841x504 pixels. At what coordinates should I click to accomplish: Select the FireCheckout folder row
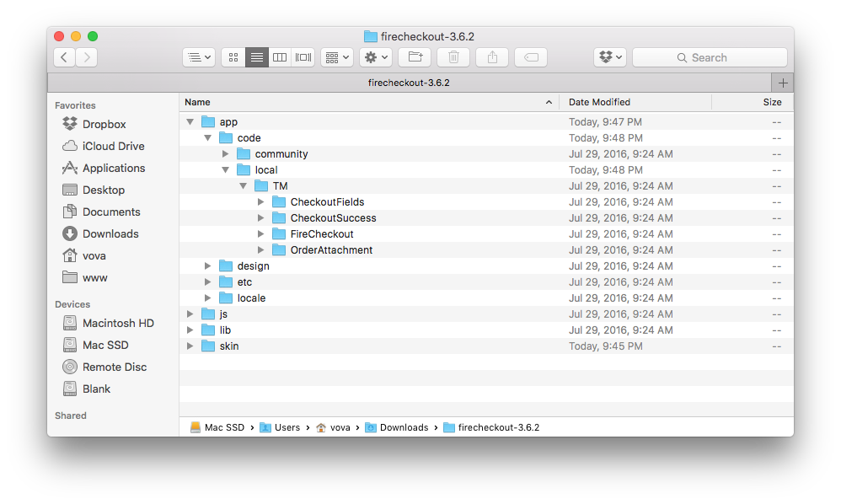pyautogui.click(x=486, y=233)
